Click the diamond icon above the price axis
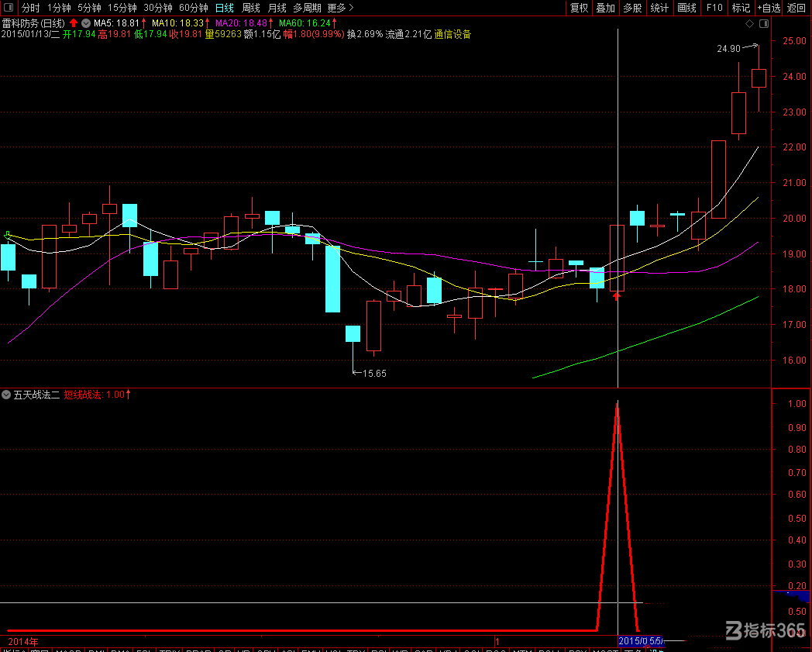This screenshot has height=652, width=812. pyautogui.click(x=749, y=24)
